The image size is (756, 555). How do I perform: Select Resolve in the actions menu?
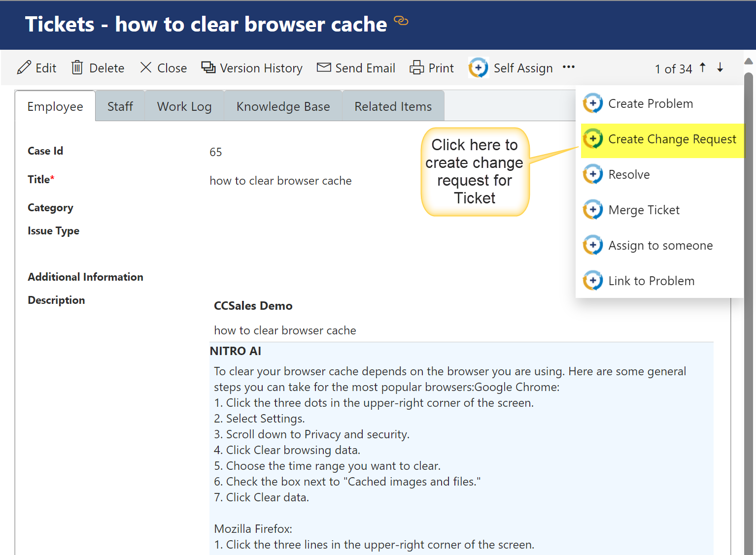tap(629, 175)
